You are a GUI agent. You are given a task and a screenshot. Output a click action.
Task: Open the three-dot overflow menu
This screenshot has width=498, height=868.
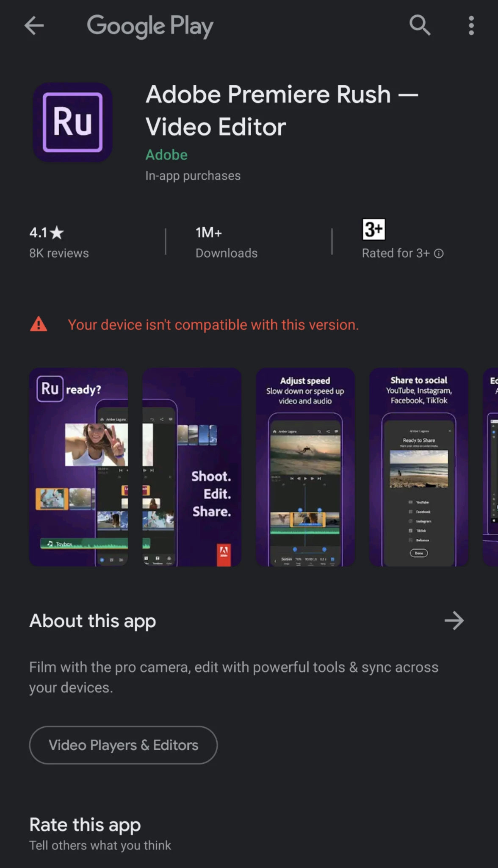point(471,25)
